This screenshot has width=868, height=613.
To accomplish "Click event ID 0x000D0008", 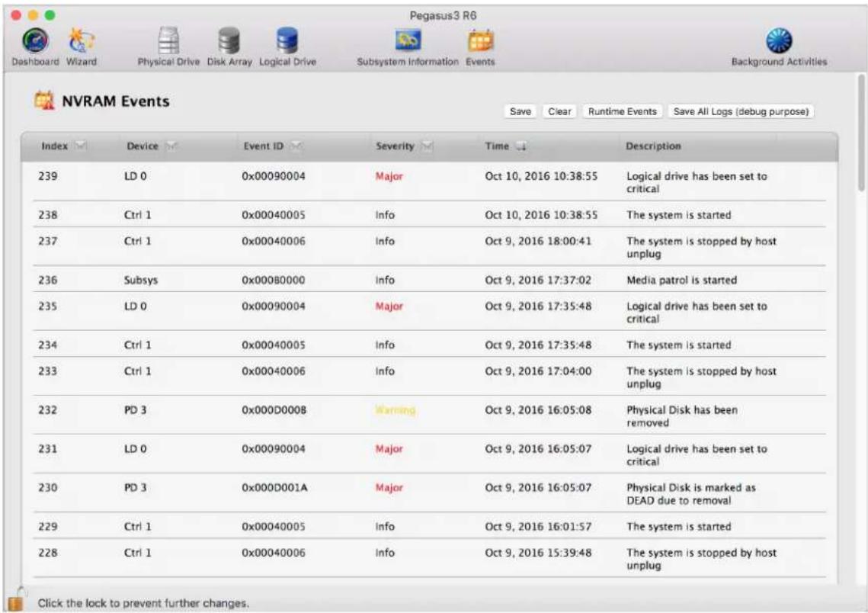I will point(274,410).
